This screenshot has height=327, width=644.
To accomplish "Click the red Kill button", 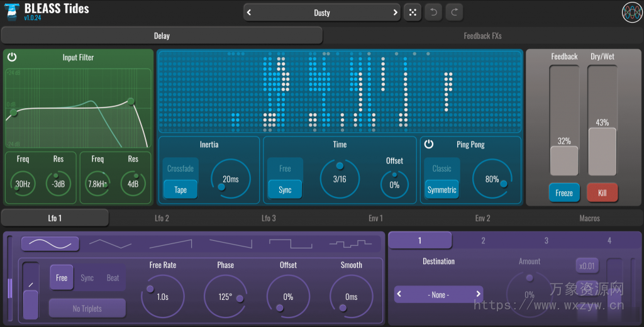I will [602, 192].
